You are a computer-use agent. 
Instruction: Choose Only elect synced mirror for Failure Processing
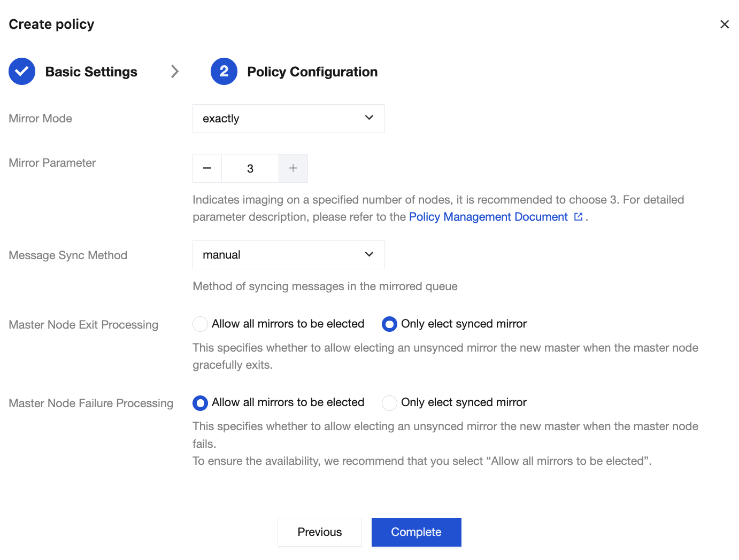[x=389, y=402]
